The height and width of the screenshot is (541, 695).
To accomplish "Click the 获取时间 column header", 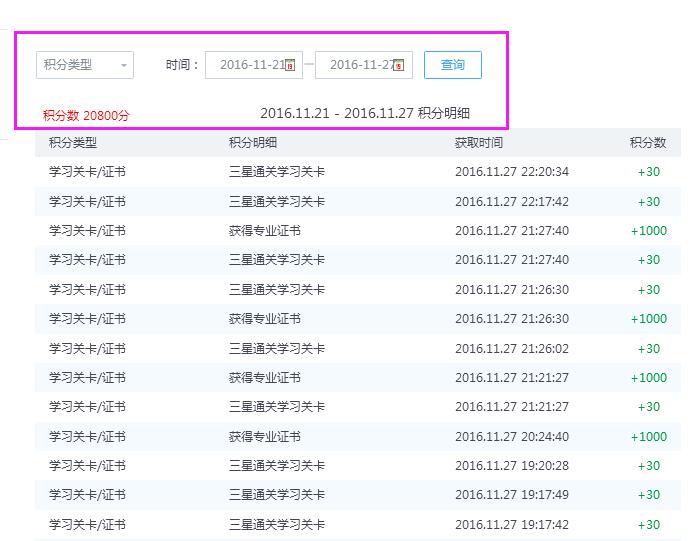I will click(479, 143).
